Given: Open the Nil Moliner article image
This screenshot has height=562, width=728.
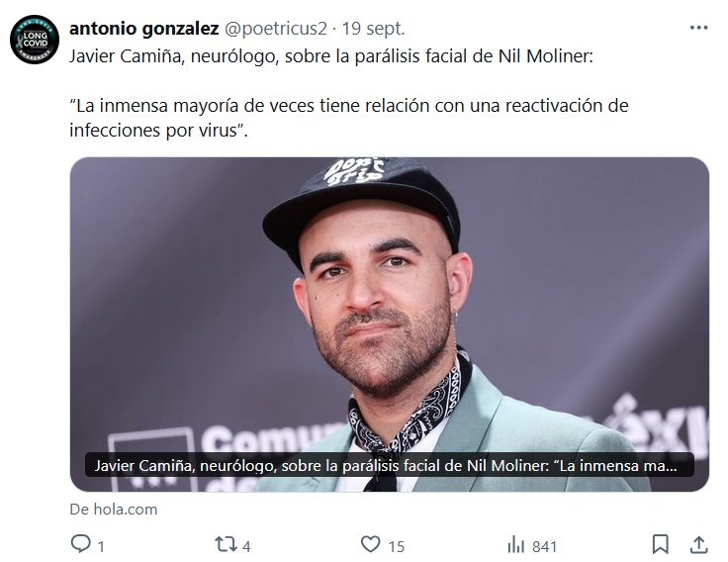Looking at the screenshot, I should click(390, 325).
